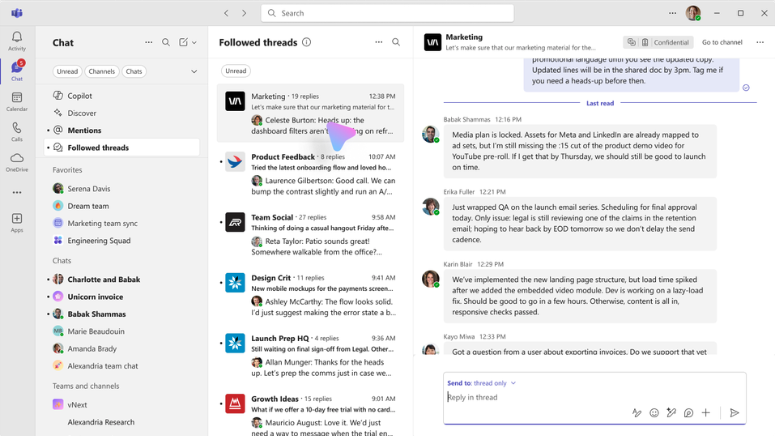Open the Calendar app in the sidebar

(17, 100)
